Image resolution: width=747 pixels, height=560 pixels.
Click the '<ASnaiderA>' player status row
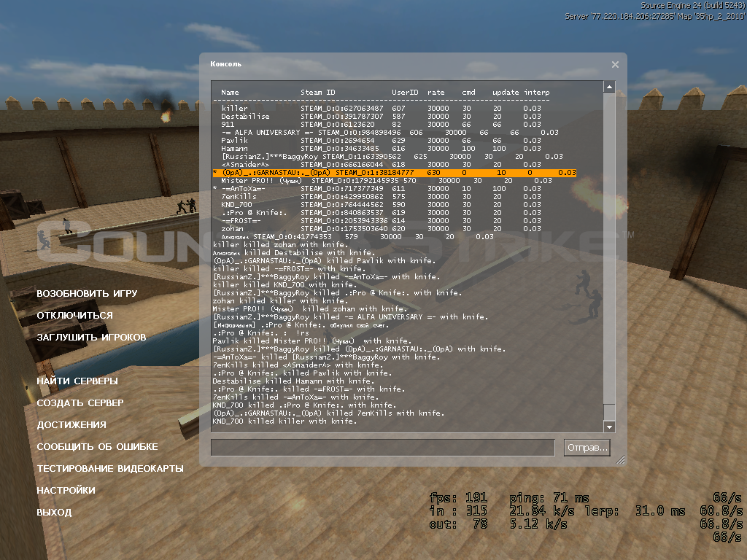[381, 165]
